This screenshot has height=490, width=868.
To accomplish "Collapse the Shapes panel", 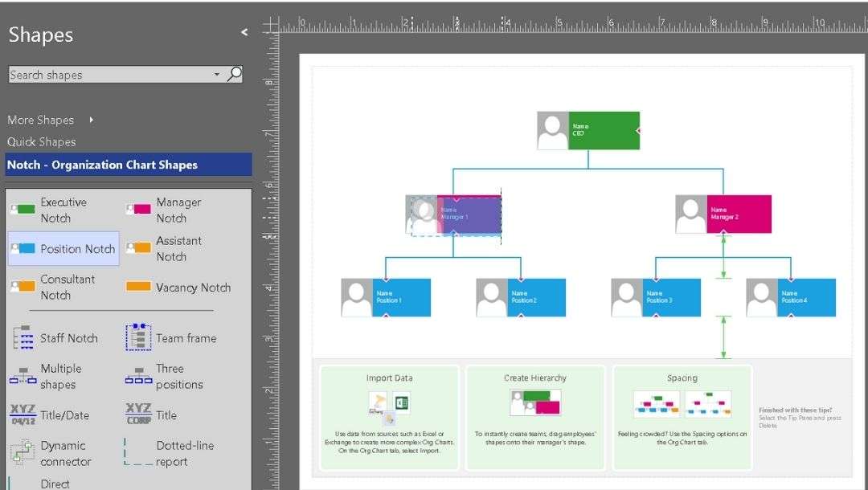I will coord(243,32).
